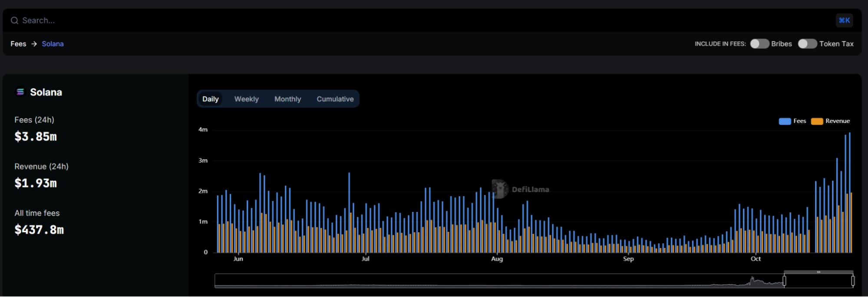Viewport: 868px width, 297px height.
Task: Click the breadcrumb arrow after Fees
Action: (34, 44)
